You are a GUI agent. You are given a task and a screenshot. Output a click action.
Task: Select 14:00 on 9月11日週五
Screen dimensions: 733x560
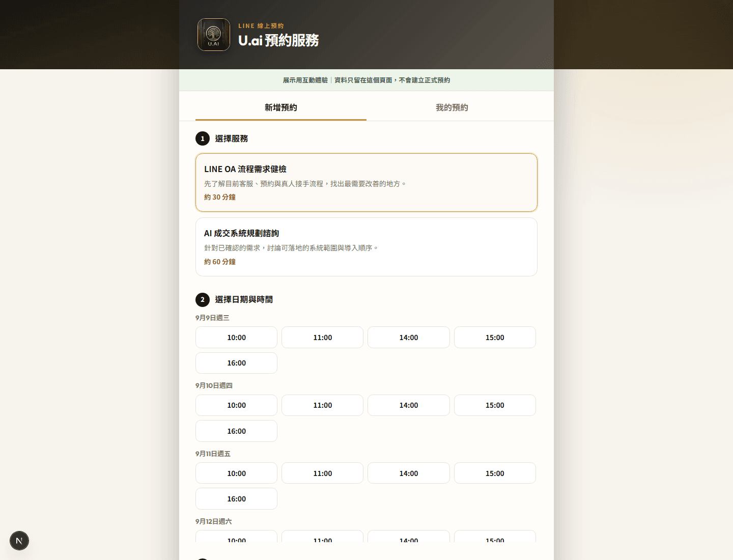click(409, 473)
